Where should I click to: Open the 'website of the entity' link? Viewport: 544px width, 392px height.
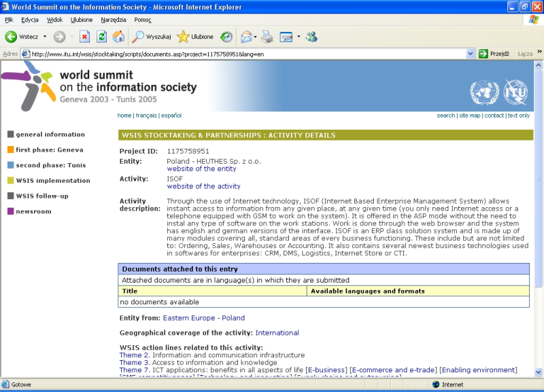point(201,168)
